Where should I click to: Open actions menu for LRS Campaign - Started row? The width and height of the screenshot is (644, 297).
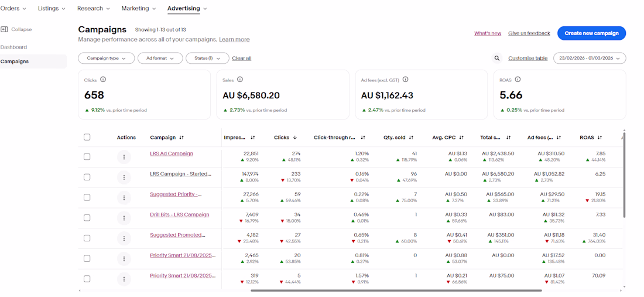124,177
